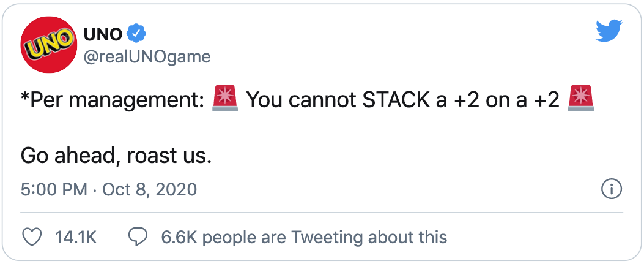Click the Twitter bird logo
The height and width of the screenshot is (272, 644).
coord(609,31)
